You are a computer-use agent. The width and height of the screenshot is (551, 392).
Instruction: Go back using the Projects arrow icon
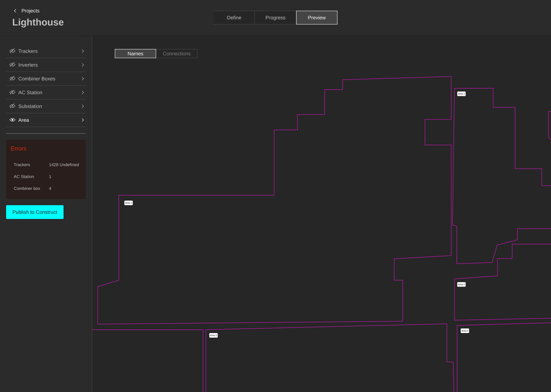(15, 11)
